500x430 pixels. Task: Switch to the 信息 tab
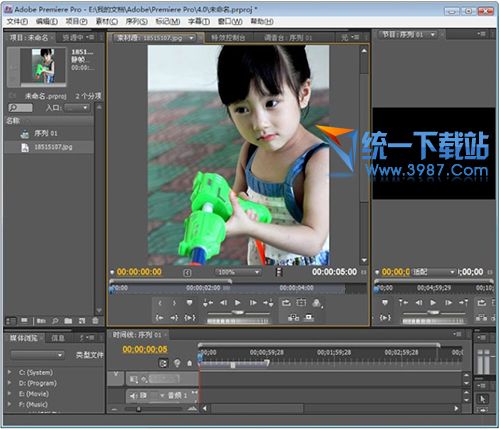pos(58,338)
